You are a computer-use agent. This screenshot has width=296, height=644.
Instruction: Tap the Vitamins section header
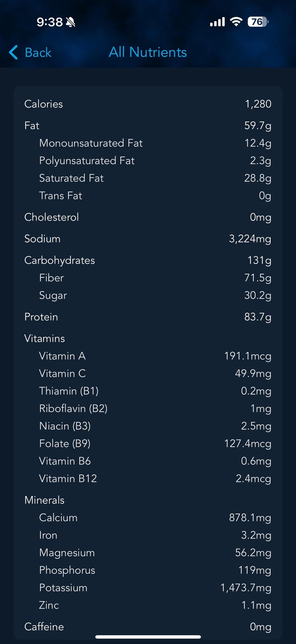45,338
